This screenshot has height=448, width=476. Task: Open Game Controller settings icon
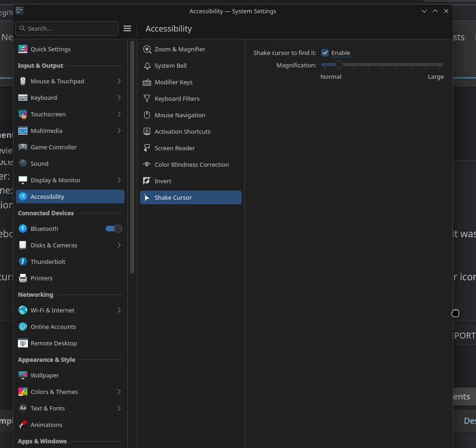tap(23, 147)
